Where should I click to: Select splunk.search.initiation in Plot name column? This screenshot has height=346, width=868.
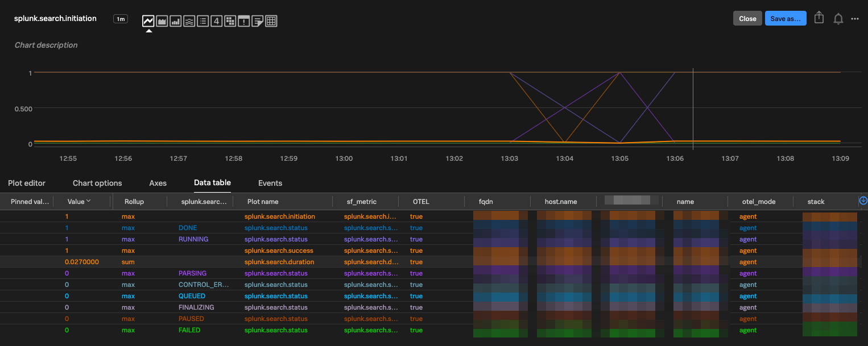pos(280,216)
